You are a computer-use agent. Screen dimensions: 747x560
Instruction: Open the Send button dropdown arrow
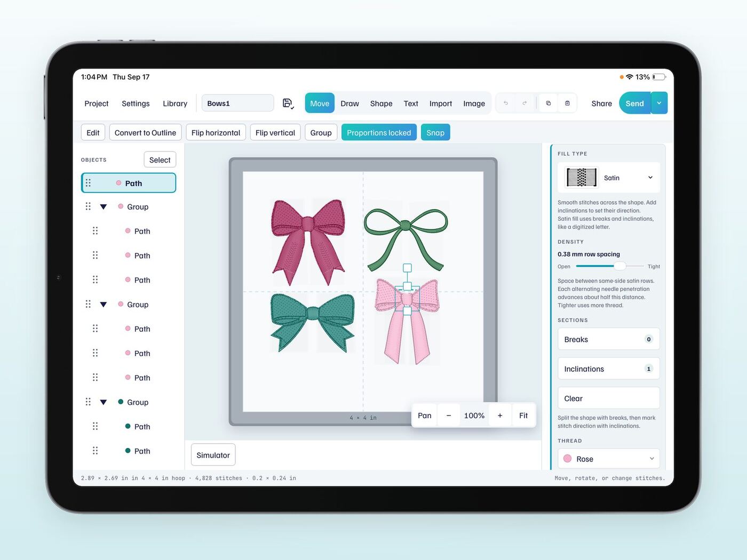(659, 103)
